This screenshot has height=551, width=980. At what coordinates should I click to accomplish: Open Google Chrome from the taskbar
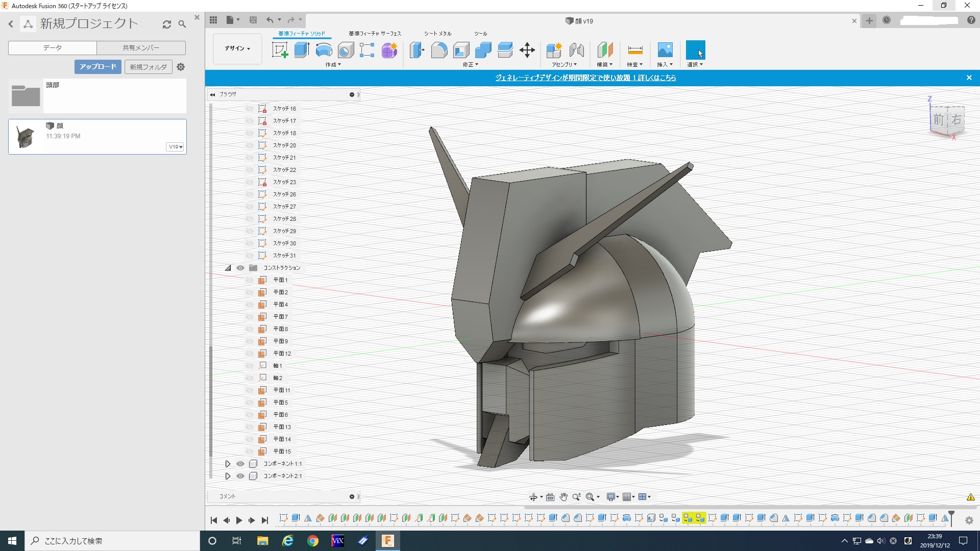click(312, 541)
